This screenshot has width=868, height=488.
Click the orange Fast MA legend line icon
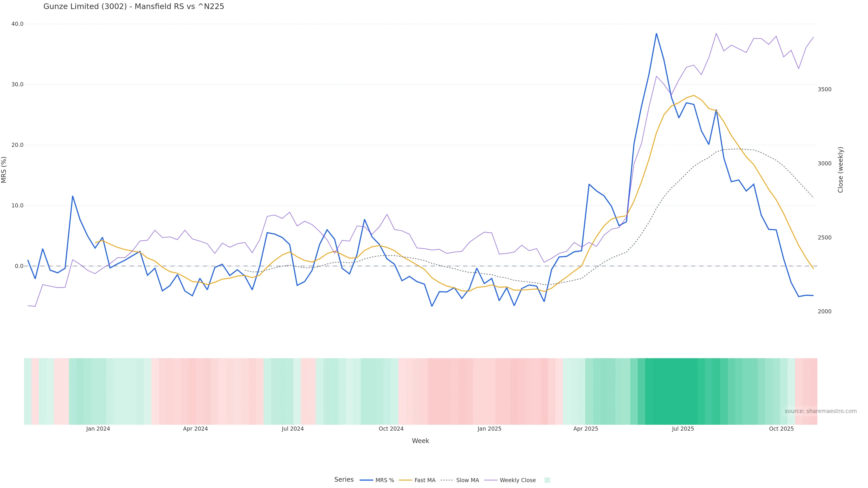click(x=405, y=480)
